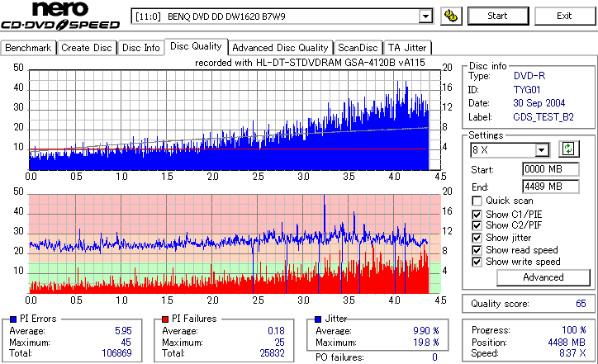Click the green refresh speed icon
This screenshot has height=364, width=598.
568,149
